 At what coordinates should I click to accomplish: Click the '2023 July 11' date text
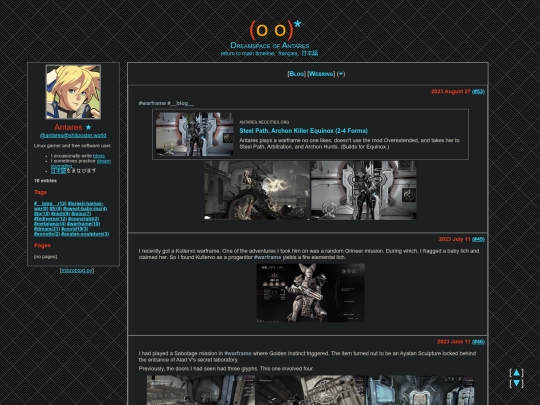455,239
